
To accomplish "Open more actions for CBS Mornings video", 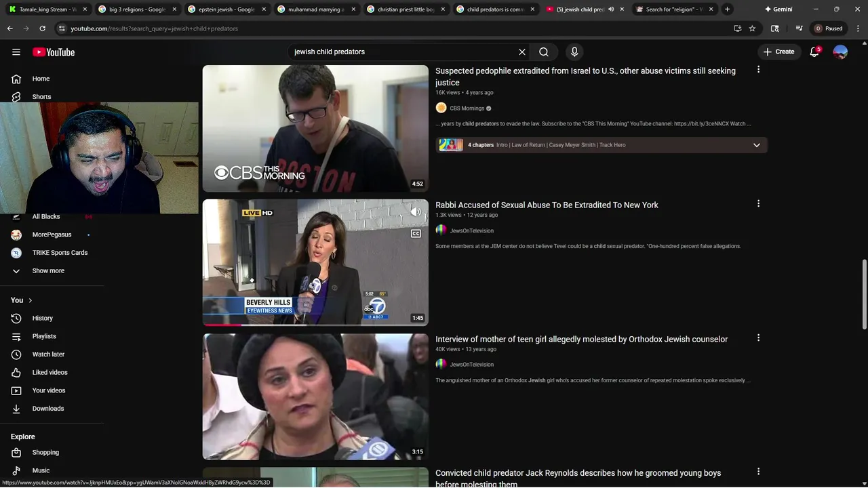I will 758,69.
